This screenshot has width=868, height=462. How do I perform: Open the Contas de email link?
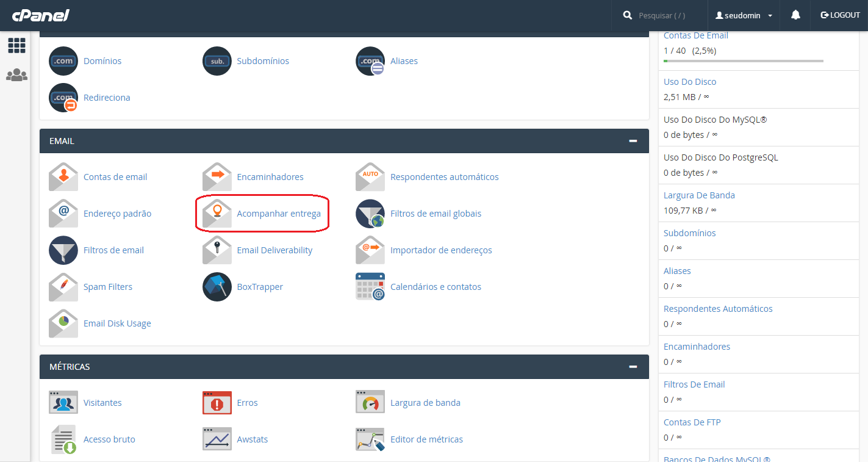(115, 177)
